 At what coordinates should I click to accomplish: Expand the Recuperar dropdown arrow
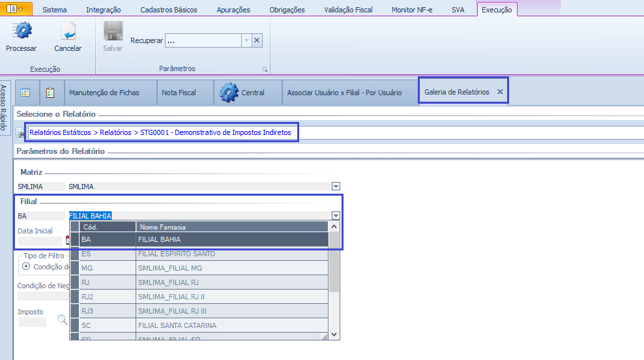point(246,40)
